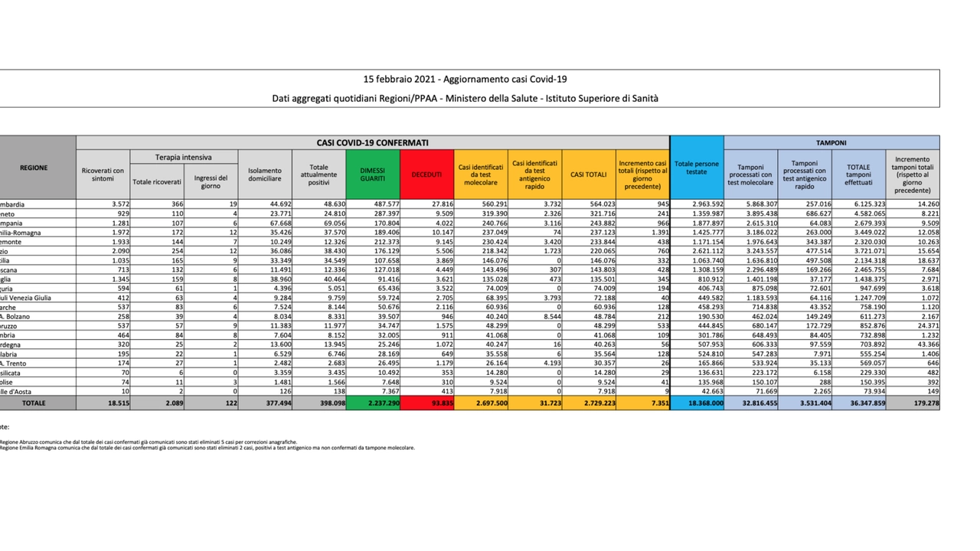This screenshot has height=551, width=980.
Task: Click the 'Ingressi del giorno' column header
Action: click(211, 182)
